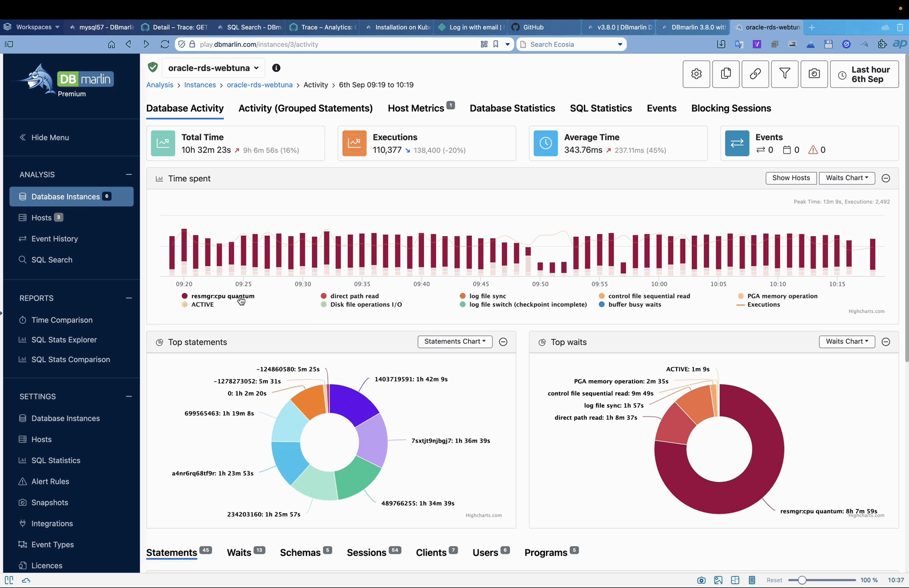The height and width of the screenshot is (588, 909).
Task: Click the green shield status icon
Action: coord(153,68)
